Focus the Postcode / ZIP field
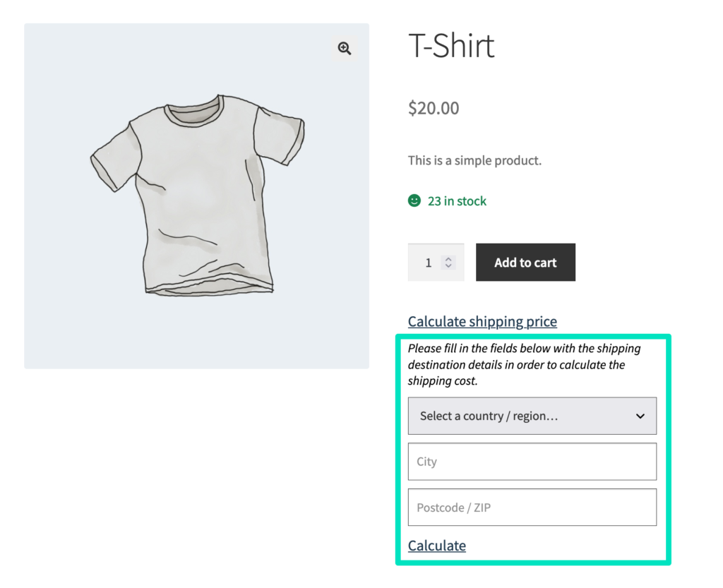Viewport: 723px width, 588px height. 532,508
